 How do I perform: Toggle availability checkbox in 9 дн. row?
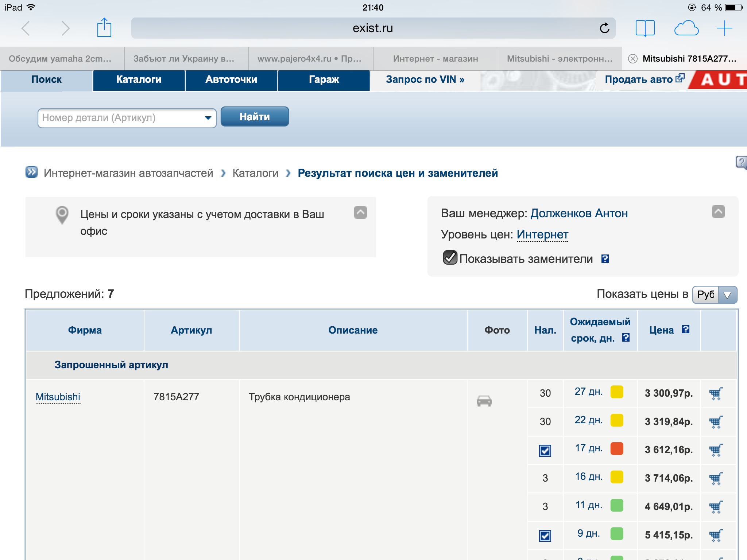pos(545,536)
